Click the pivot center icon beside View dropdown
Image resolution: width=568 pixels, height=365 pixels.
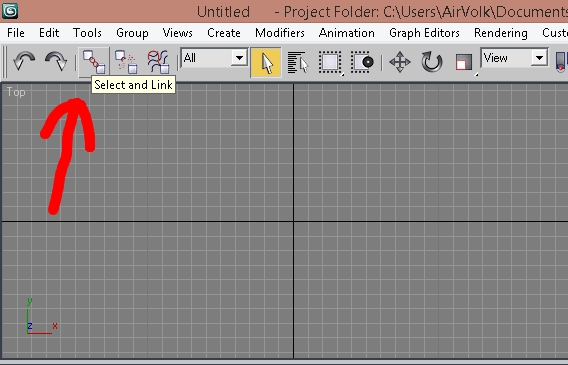coord(562,62)
